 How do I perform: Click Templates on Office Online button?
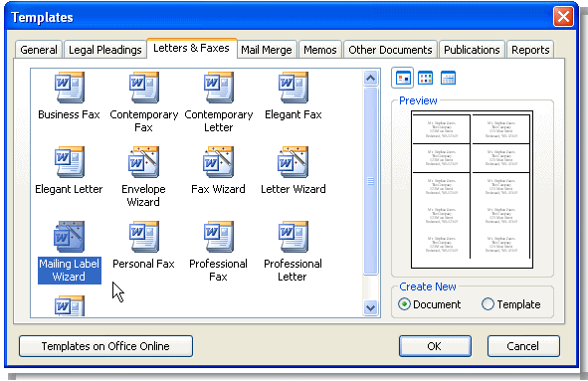[x=105, y=346]
